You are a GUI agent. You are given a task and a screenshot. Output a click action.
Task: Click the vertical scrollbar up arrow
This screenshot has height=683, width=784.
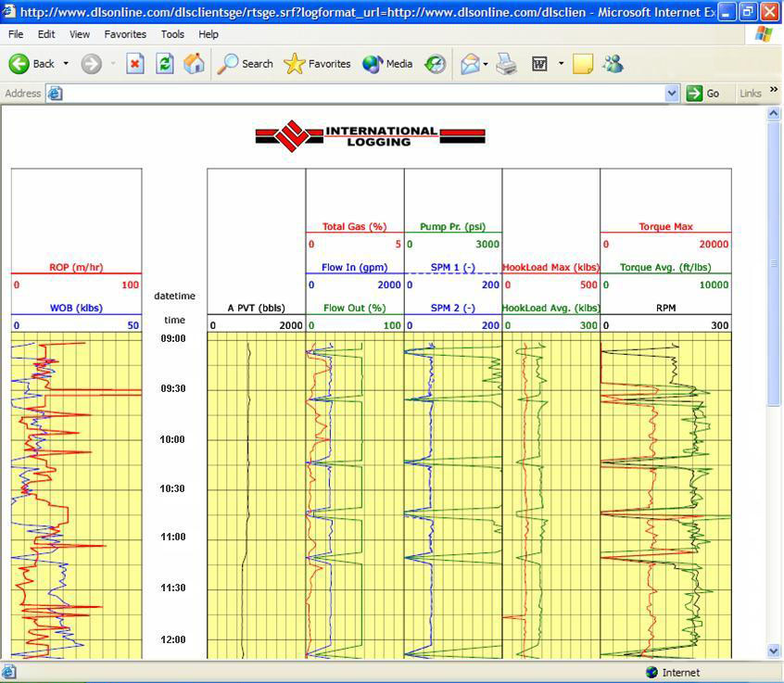tap(773, 113)
